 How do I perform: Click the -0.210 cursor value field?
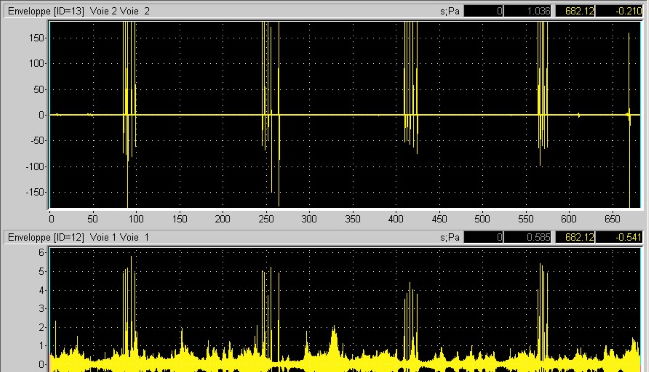(619, 11)
